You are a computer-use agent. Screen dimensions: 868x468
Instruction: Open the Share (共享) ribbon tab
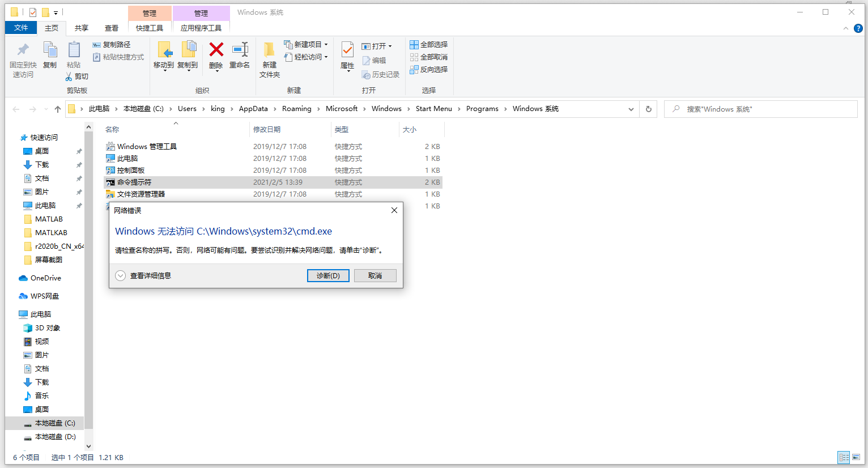pos(82,28)
